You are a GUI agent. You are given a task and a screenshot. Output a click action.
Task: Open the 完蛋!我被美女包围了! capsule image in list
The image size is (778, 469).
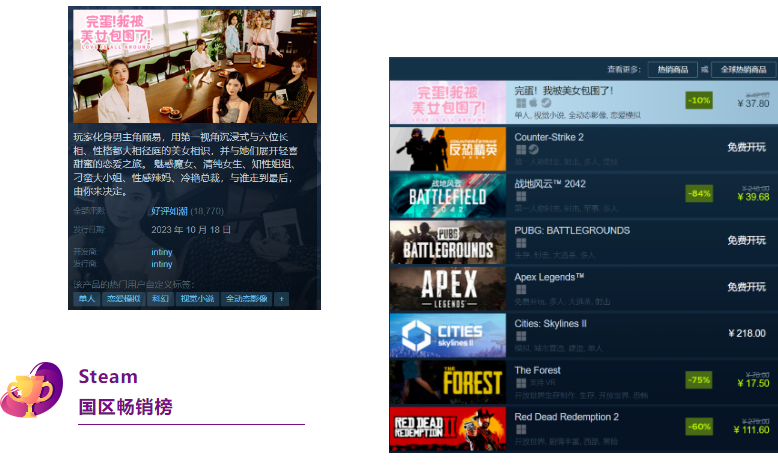[x=448, y=103]
